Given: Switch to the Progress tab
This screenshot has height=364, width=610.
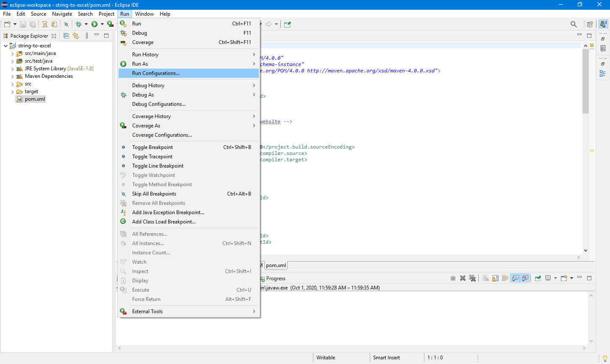Looking at the screenshot, I should 272,279.
